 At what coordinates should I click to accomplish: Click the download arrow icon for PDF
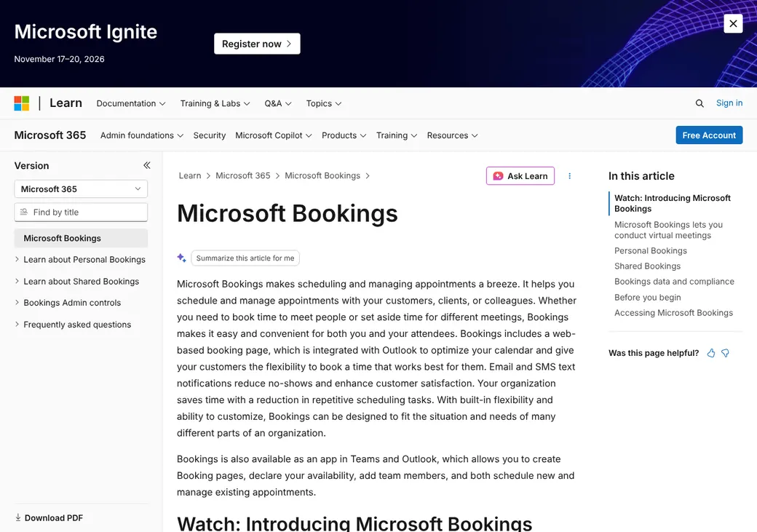(x=18, y=517)
